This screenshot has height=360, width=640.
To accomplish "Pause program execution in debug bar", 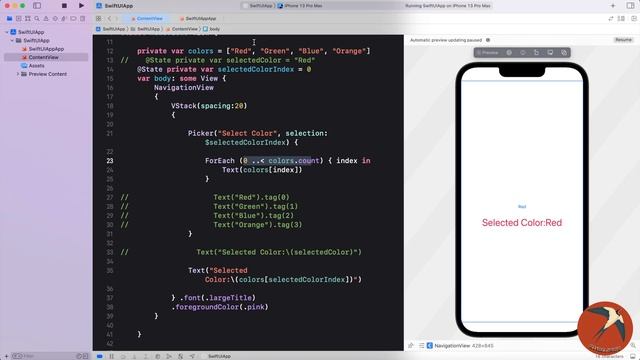I will pyautogui.click(x=111, y=356).
